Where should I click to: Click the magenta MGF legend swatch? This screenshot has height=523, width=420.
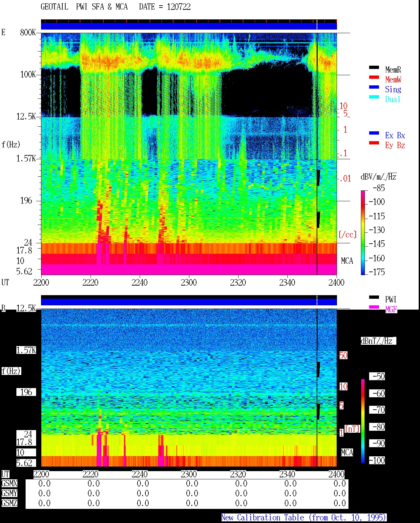[x=374, y=307]
